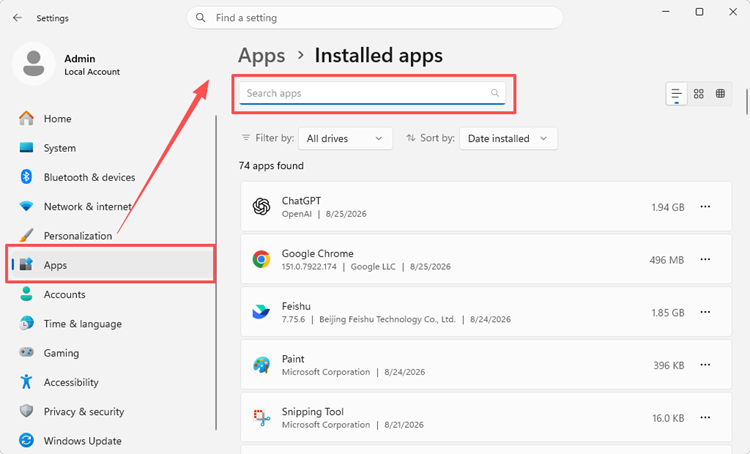Click into the Search apps field
Viewport: 750px width, 454px height.
pyautogui.click(x=372, y=93)
